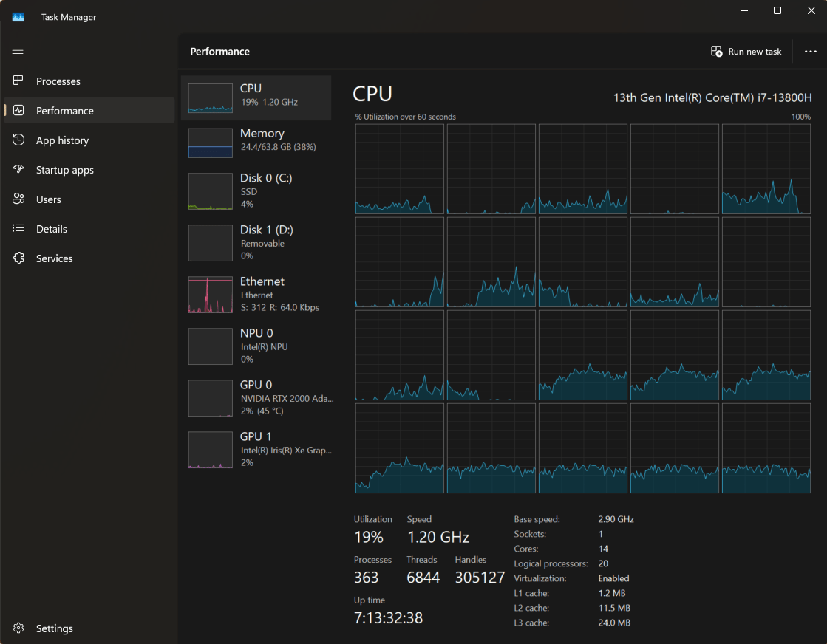The image size is (827, 644).
Task: View Ethernet network performance
Action: pos(256,295)
